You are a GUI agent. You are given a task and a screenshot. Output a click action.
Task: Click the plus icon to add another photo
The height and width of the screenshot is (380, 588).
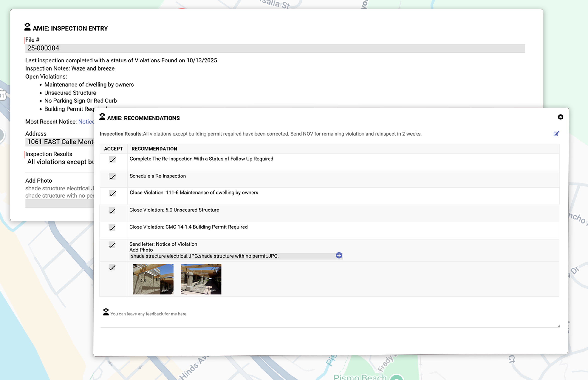[339, 256]
